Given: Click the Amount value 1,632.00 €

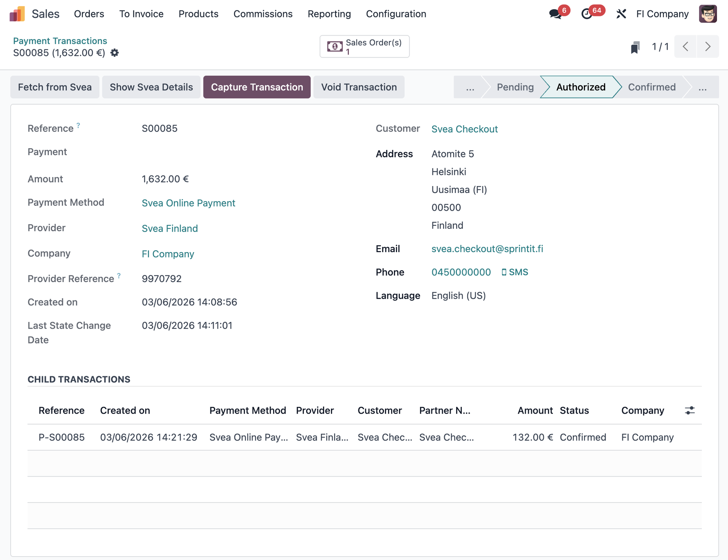Looking at the screenshot, I should (x=165, y=179).
